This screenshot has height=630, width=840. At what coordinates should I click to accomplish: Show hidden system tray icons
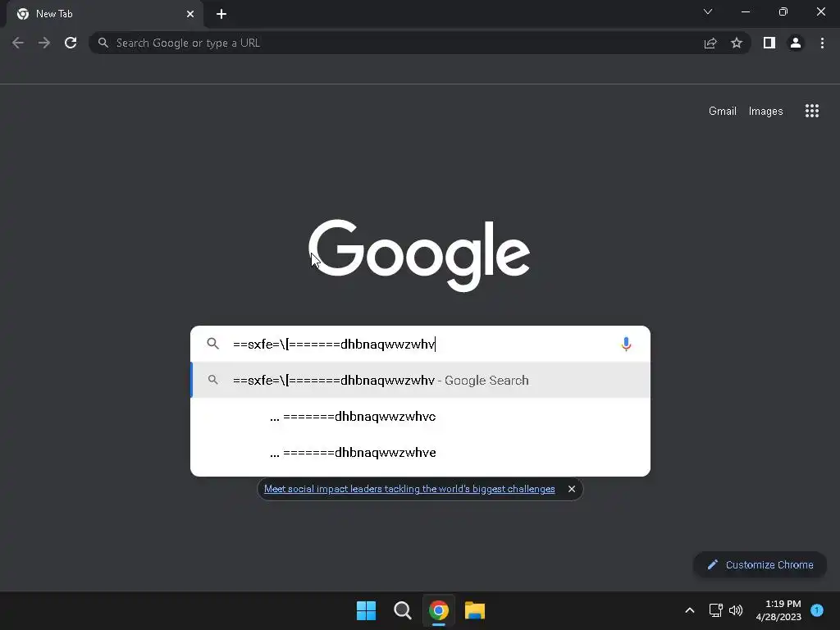pos(690,610)
